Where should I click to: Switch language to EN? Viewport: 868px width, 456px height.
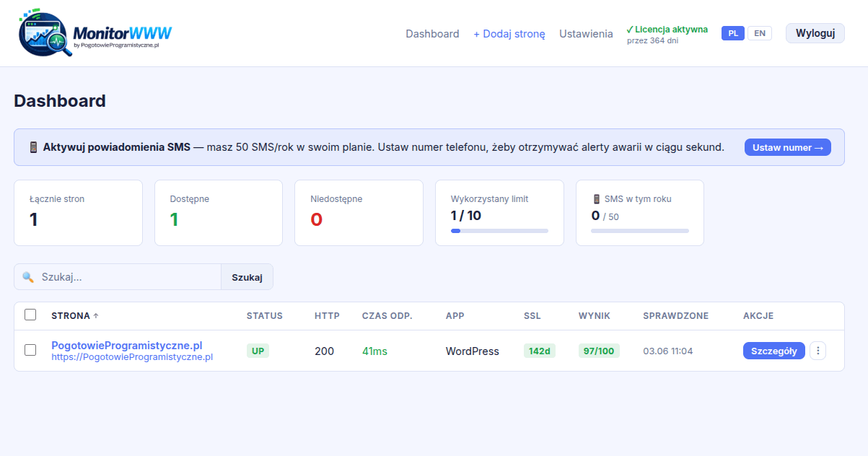pyautogui.click(x=760, y=33)
